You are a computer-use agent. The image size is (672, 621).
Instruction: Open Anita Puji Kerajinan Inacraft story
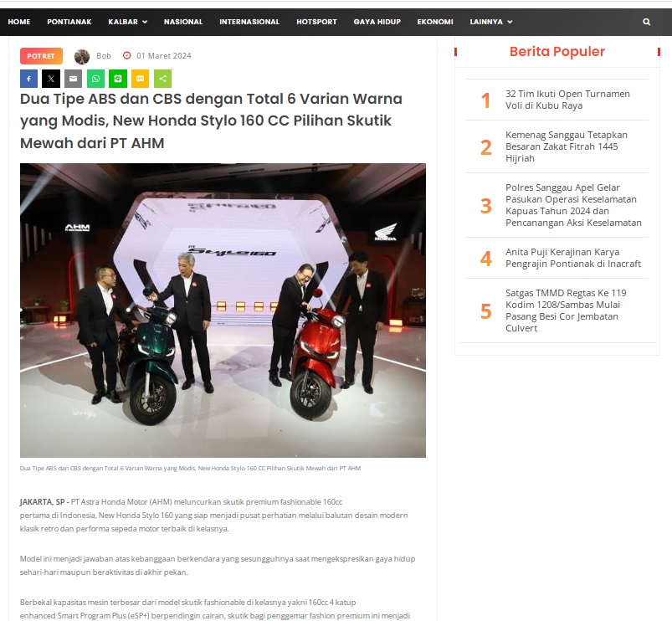click(573, 258)
